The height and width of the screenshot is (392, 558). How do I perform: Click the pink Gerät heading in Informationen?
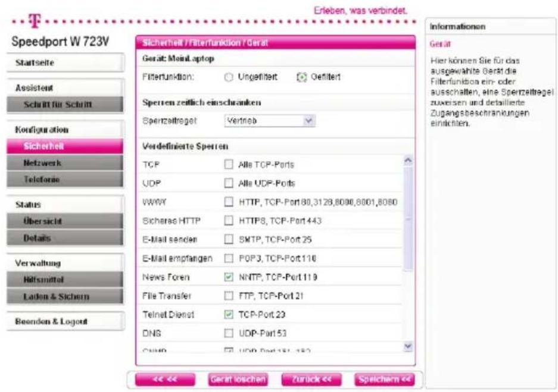tap(440, 44)
